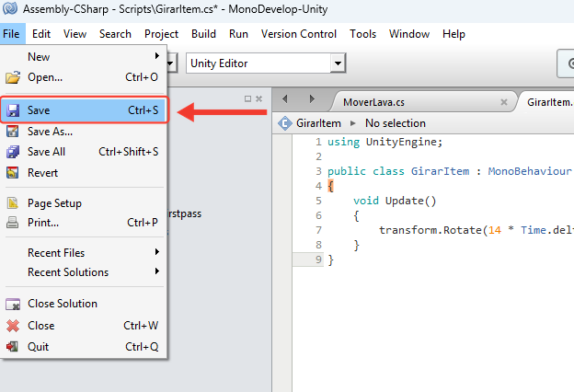Click the Page Setup icon
The image size is (574, 392).
[13, 203]
